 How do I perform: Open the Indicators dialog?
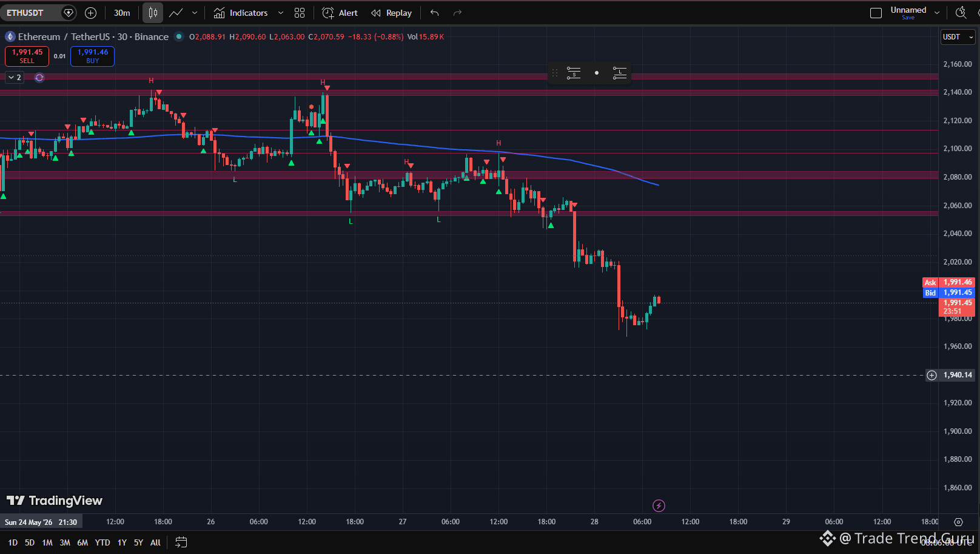click(x=241, y=13)
